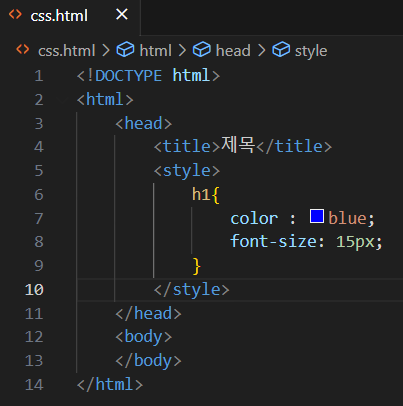The image size is (403, 406).
Task: Close the css.html tab
Action: pos(122,15)
